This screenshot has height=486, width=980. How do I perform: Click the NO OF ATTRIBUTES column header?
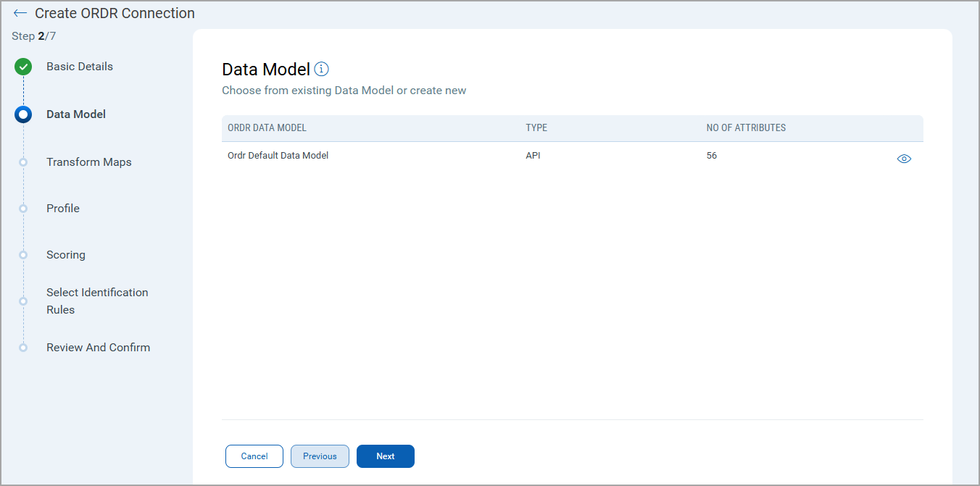point(746,128)
